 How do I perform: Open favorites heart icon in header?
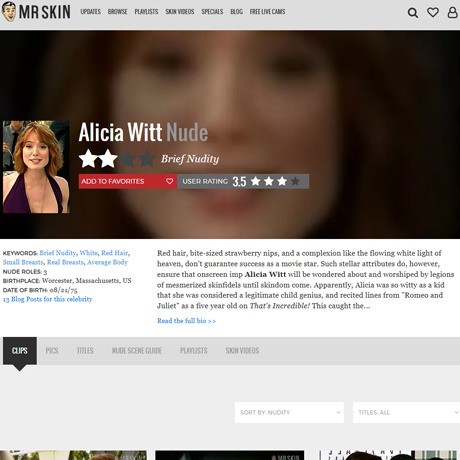pos(433,12)
